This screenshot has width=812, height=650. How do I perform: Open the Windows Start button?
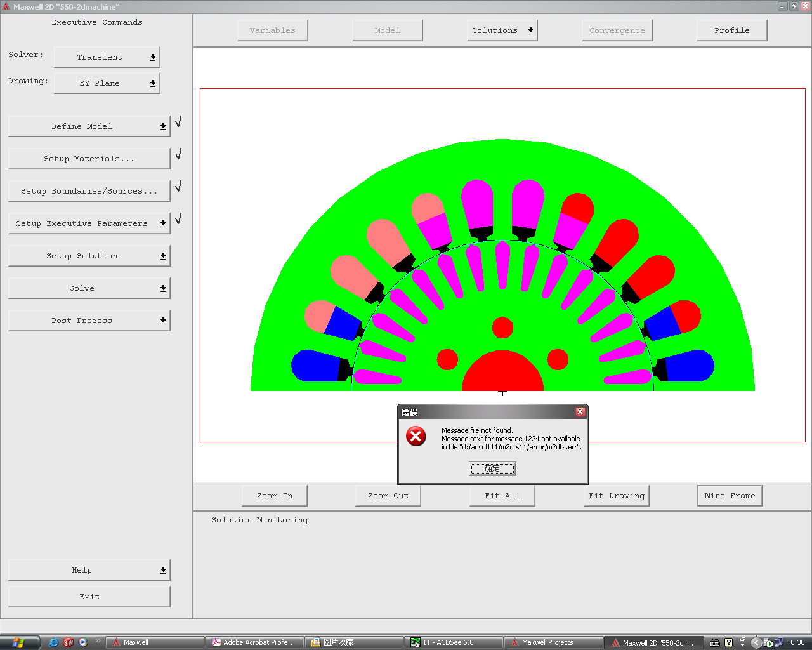[20, 642]
